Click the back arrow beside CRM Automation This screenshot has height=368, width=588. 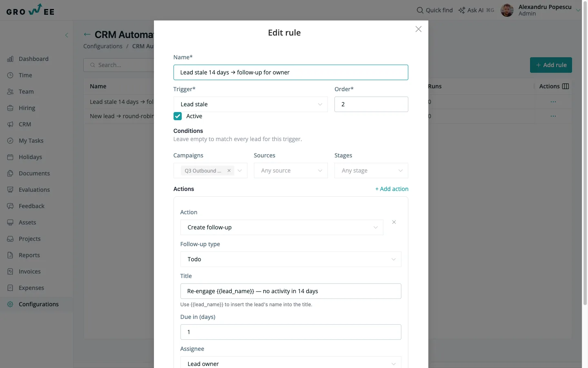pos(87,34)
